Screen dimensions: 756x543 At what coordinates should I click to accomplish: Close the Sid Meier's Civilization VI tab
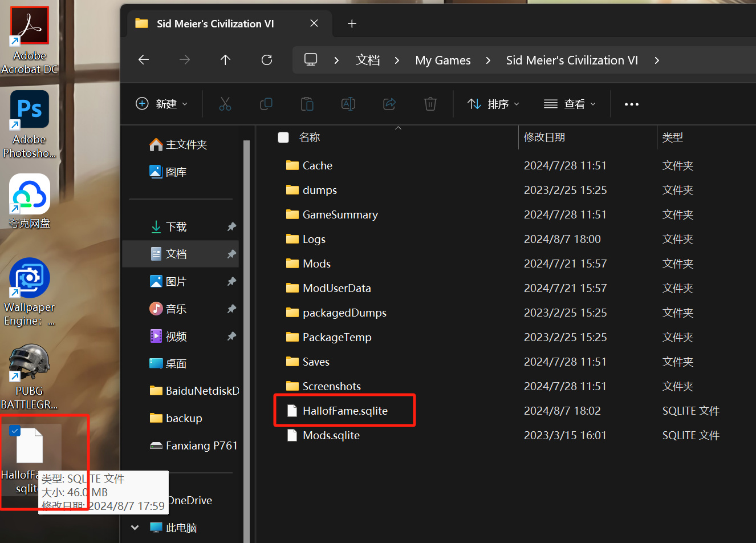(x=314, y=23)
